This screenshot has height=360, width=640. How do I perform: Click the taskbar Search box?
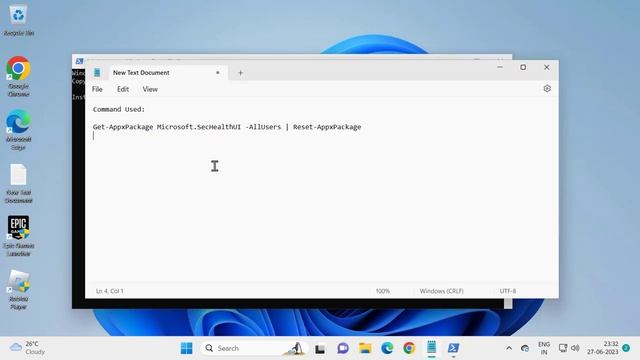pos(254,348)
